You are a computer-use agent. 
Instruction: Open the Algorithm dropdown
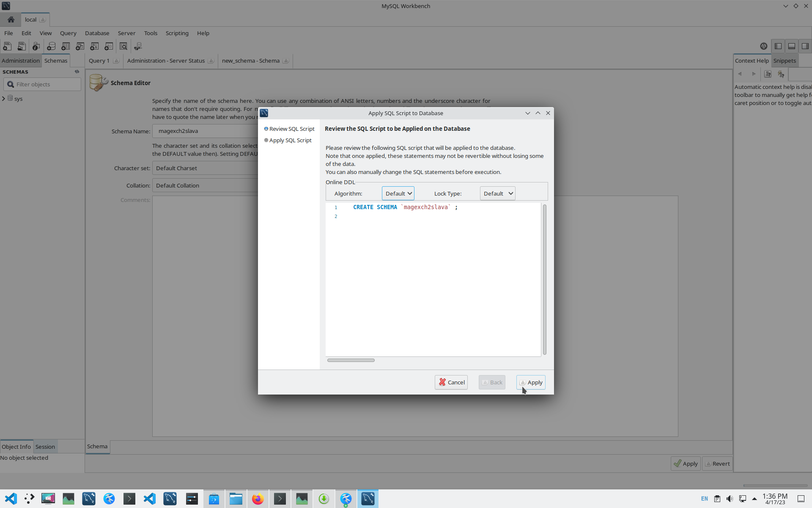(x=398, y=193)
